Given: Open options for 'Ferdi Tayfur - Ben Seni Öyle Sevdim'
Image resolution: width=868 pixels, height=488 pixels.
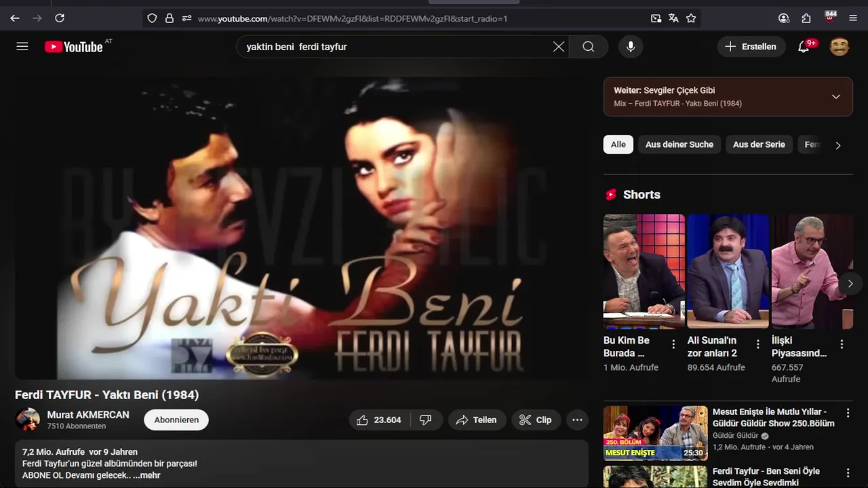Looking at the screenshot, I should click(x=848, y=472).
